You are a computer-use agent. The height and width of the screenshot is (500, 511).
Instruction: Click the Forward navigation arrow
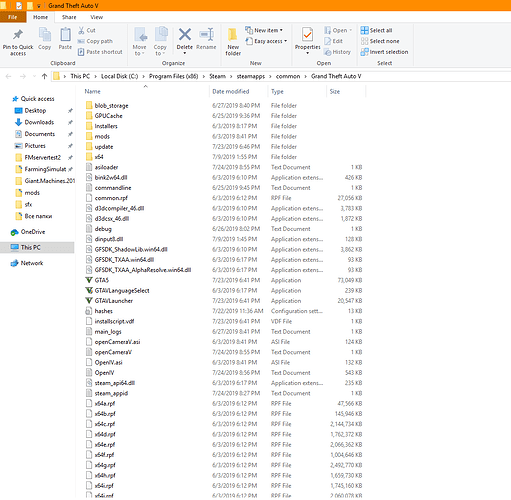pyautogui.click(x=23, y=76)
